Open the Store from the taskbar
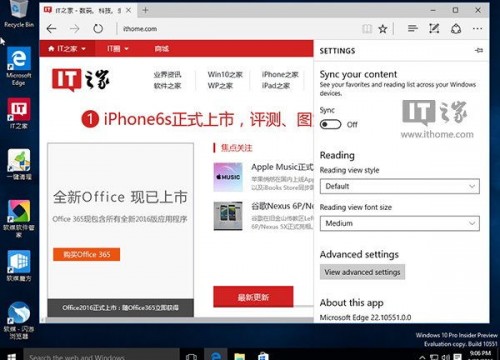The width and height of the screenshot is (500, 360). [x=263, y=356]
